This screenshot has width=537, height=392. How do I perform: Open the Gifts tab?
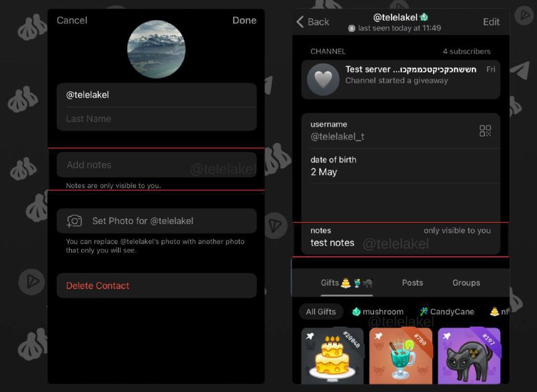coord(346,283)
